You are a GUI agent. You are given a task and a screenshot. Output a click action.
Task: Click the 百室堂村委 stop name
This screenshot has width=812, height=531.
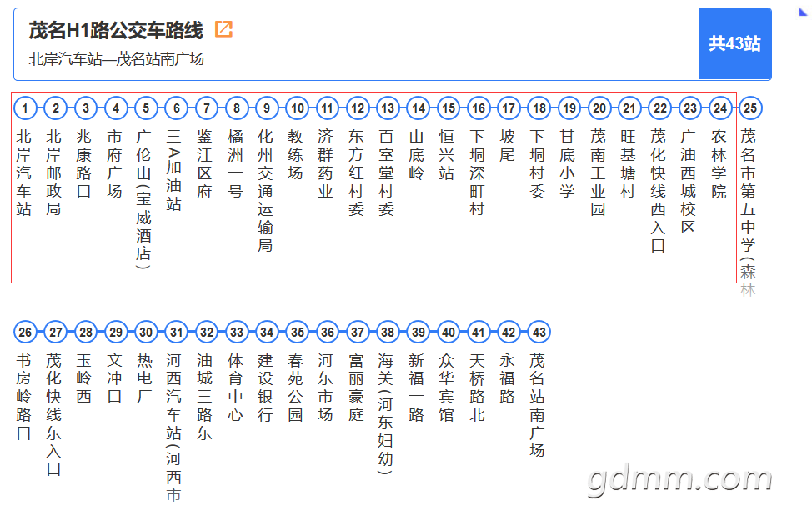386,173
